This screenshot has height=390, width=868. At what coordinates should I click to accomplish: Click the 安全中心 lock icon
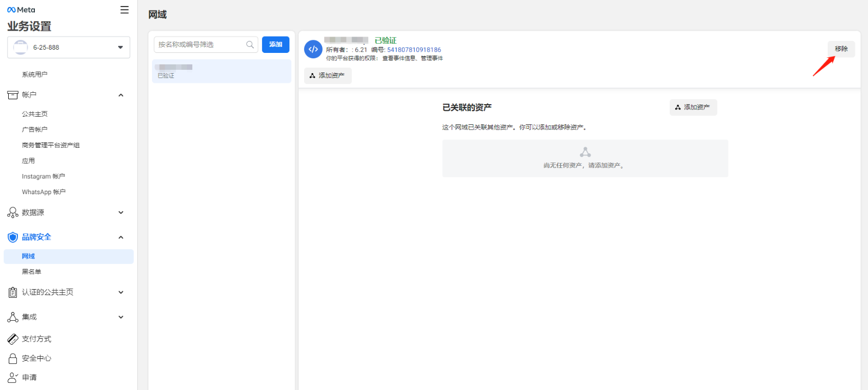[x=13, y=358]
